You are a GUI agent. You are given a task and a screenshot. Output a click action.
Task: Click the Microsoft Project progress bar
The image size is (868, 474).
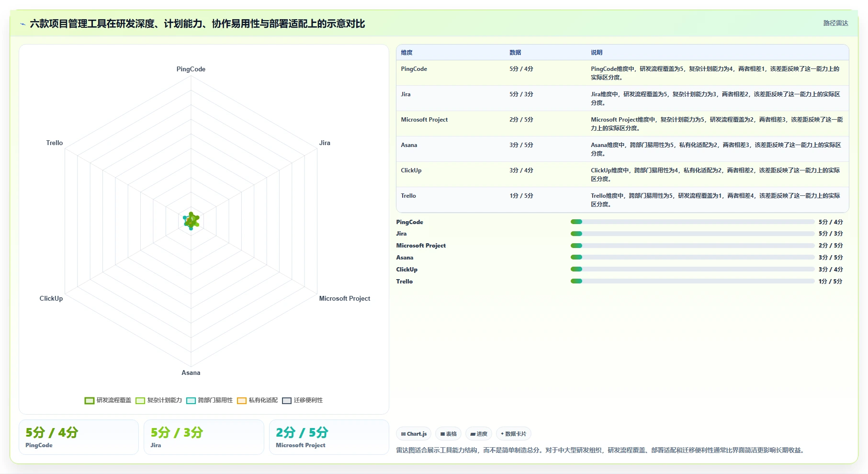pyautogui.click(x=692, y=246)
